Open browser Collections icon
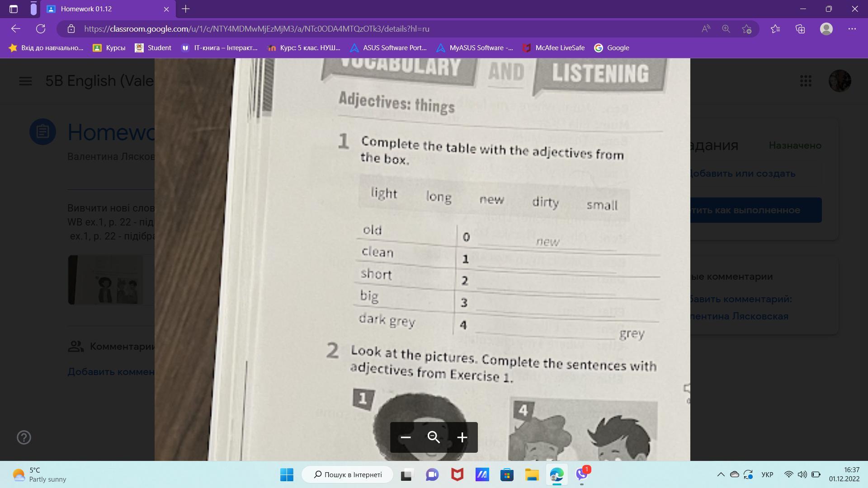 [800, 29]
